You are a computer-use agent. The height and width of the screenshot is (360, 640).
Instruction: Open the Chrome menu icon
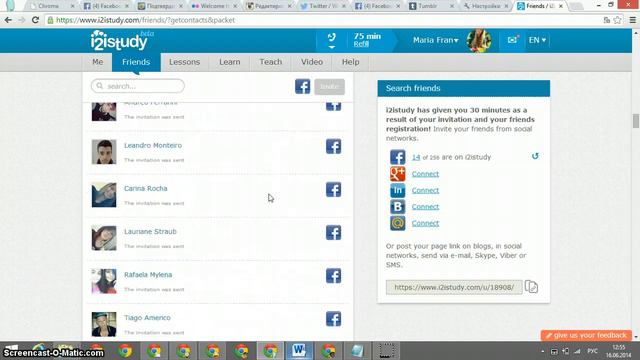[633, 20]
